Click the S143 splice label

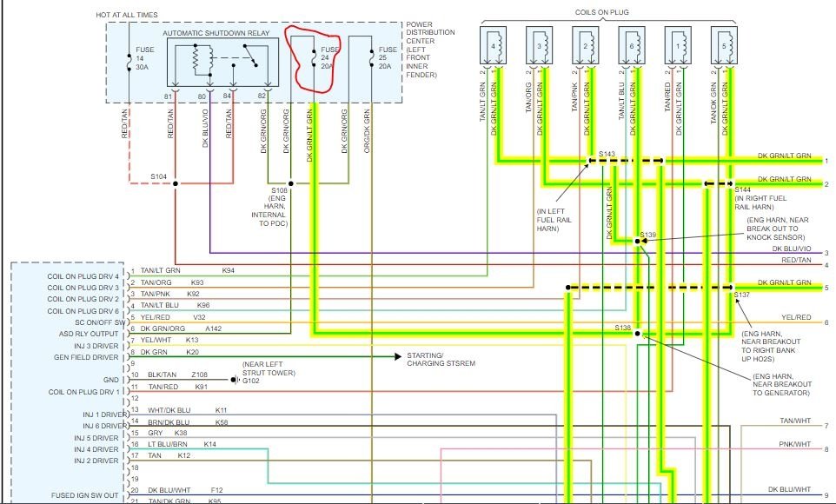click(x=607, y=154)
